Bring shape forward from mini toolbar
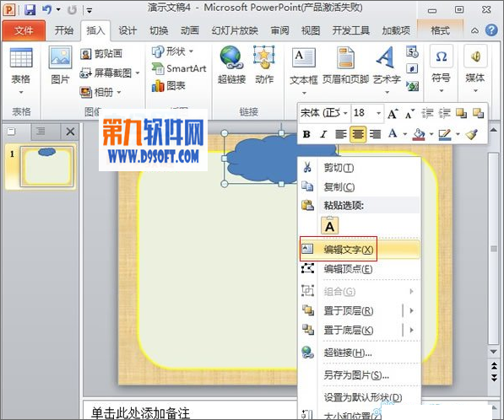This screenshot has width=504, height=420. 461,113
